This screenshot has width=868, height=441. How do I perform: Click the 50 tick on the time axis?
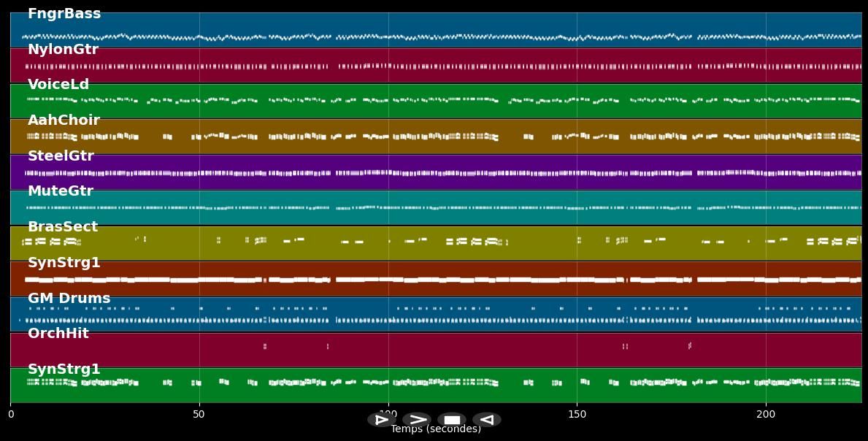(199, 415)
